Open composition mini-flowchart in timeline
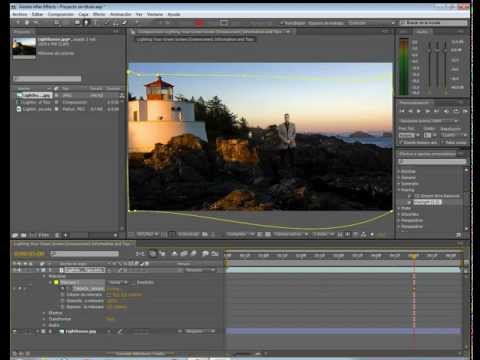The image size is (480, 360). [x=140, y=254]
